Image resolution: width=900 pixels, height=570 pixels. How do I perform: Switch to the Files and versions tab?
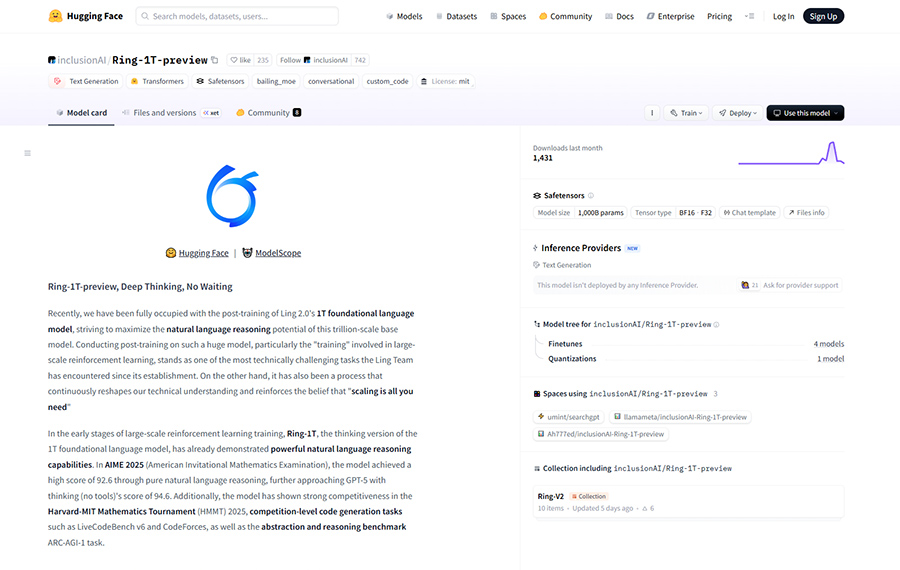point(164,113)
